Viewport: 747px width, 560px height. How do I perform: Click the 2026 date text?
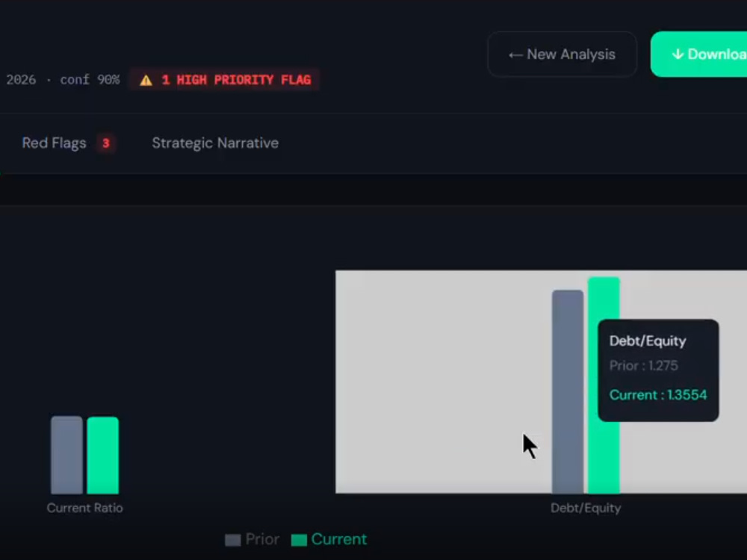coord(21,80)
